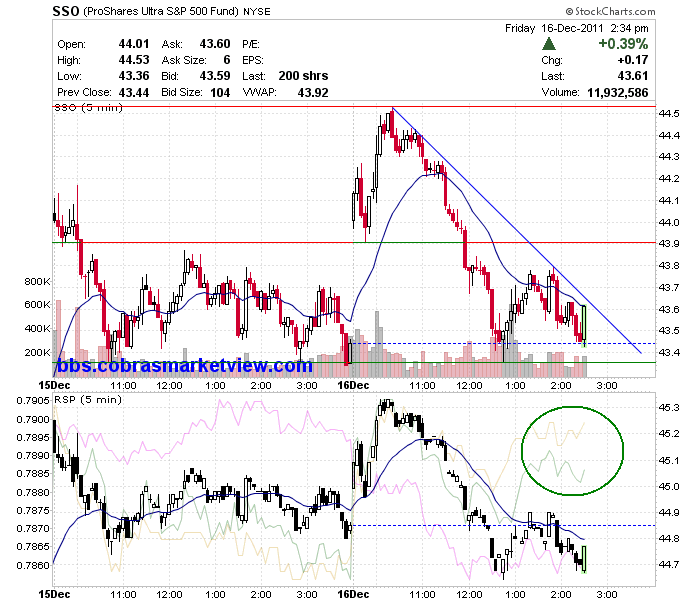This screenshot has width=700, height=603.
Task: Select the Low price 43.36
Action: [x=134, y=76]
